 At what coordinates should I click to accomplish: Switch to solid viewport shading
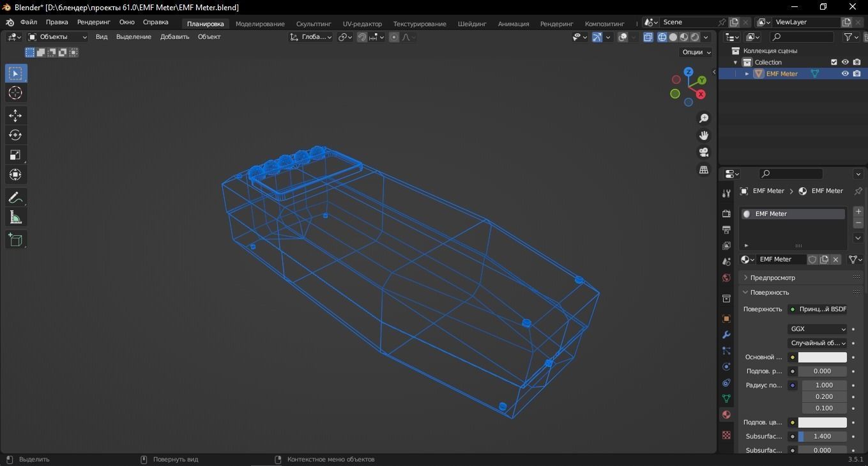click(x=673, y=37)
